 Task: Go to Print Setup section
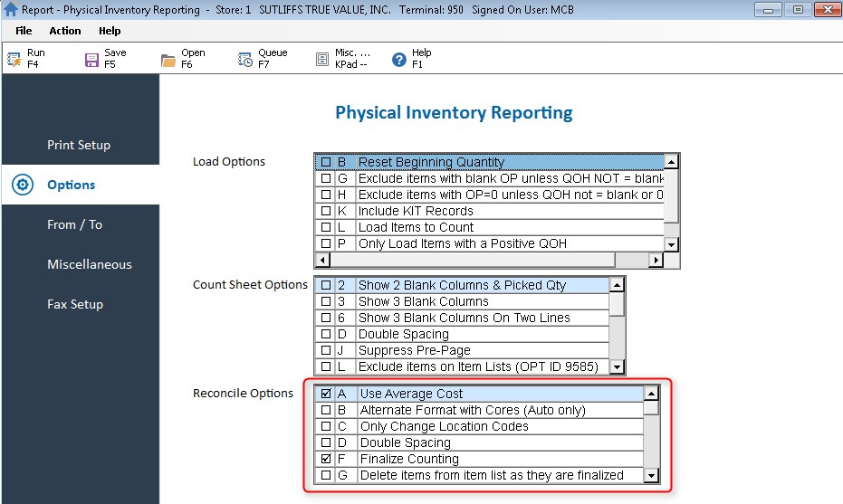click(x=79, y=145)
